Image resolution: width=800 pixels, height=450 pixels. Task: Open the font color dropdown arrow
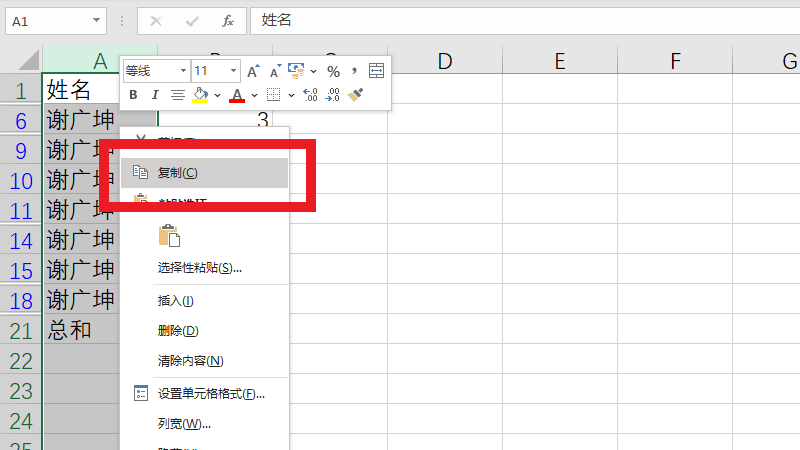point(254,95)
